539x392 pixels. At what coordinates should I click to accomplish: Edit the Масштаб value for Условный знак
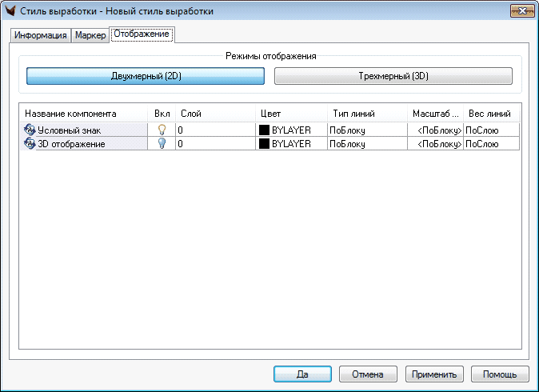(x=435, y=130)
